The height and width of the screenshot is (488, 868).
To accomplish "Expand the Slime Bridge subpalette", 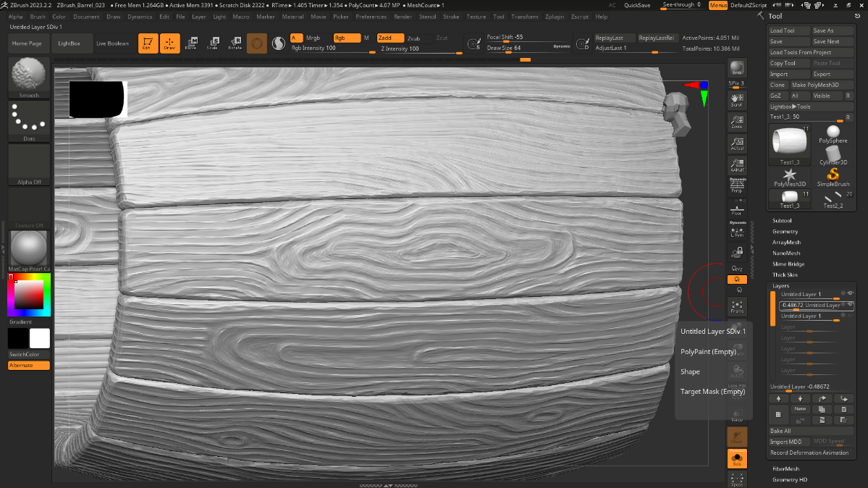I will click(788, 264).
